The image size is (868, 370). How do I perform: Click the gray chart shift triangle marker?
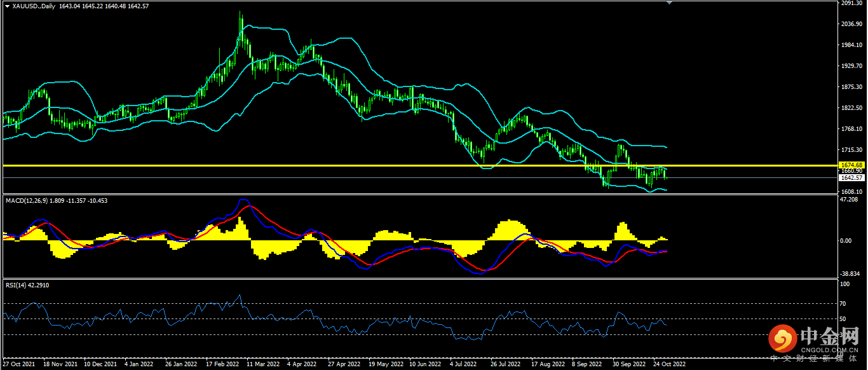pos(668,3)
